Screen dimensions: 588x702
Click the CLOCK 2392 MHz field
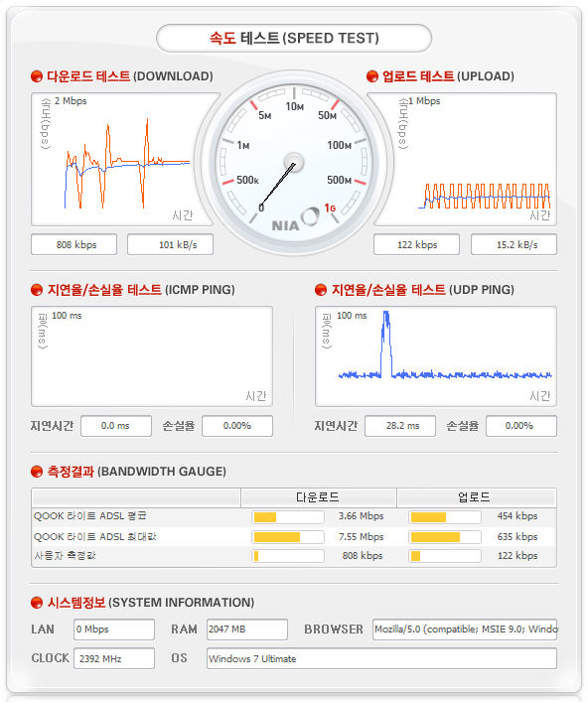point(114,658)
